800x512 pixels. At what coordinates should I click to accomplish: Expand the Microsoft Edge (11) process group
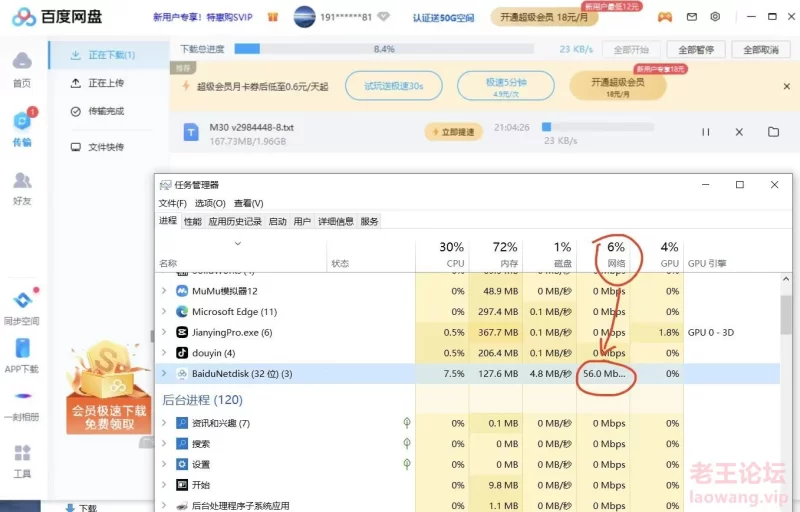(x=164, y=311)
